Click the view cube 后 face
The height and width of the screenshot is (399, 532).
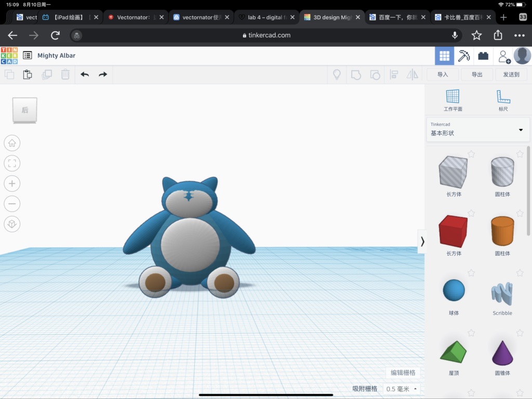click(x=25, y=110)
